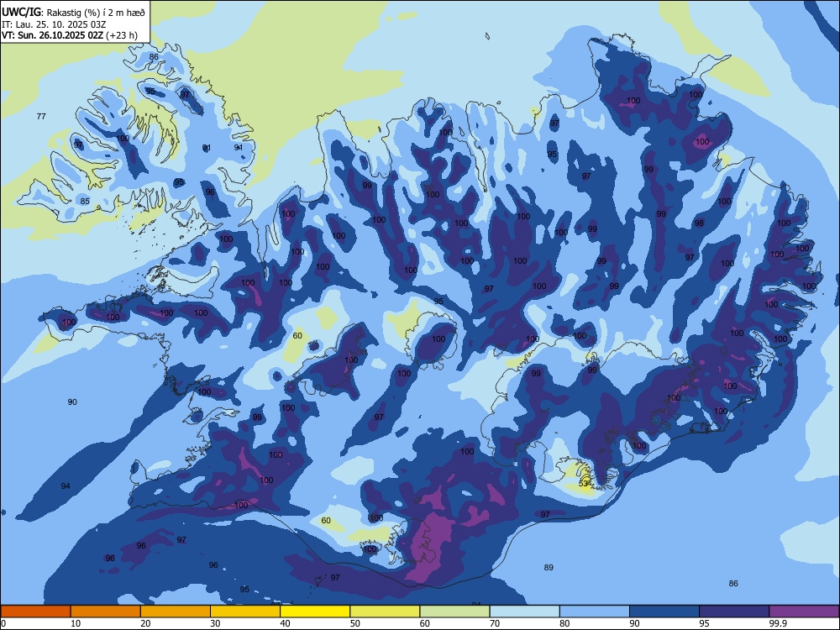Click the pale yellow 50–60 legend swatch
840x630 pixels.
click(385, 612)
